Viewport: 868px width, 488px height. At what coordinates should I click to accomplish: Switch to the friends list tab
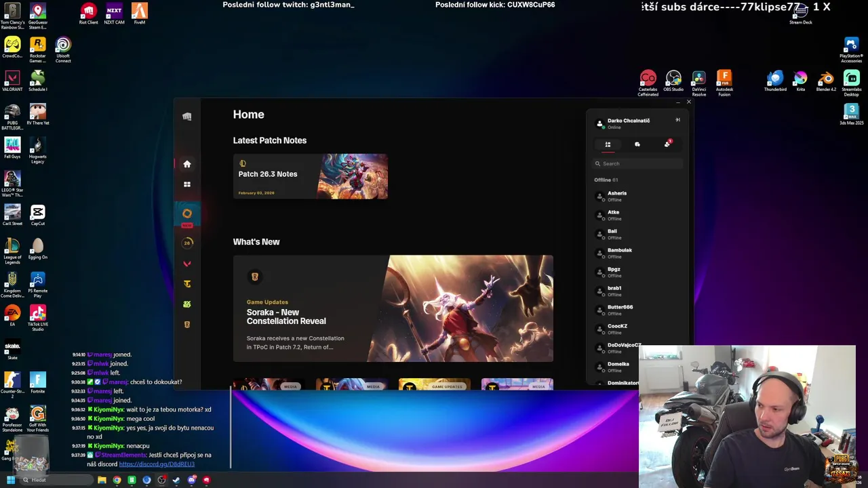pos(608,144)
